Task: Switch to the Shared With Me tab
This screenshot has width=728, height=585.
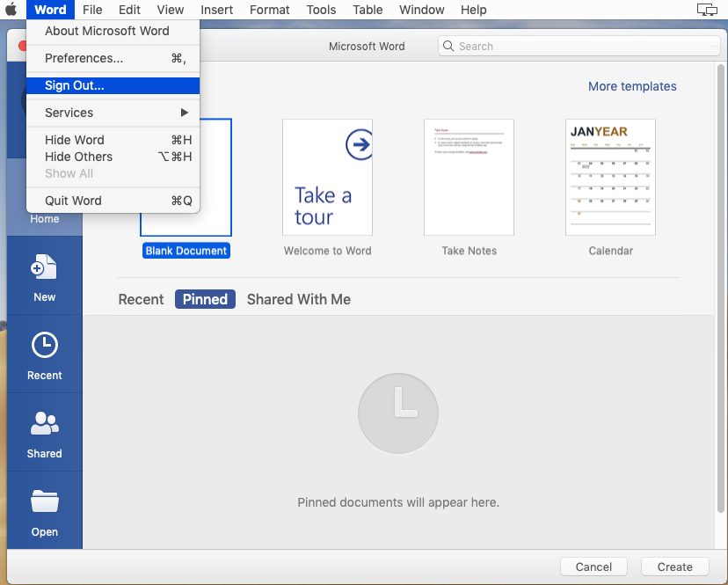Action: click(x=299, y=299)
